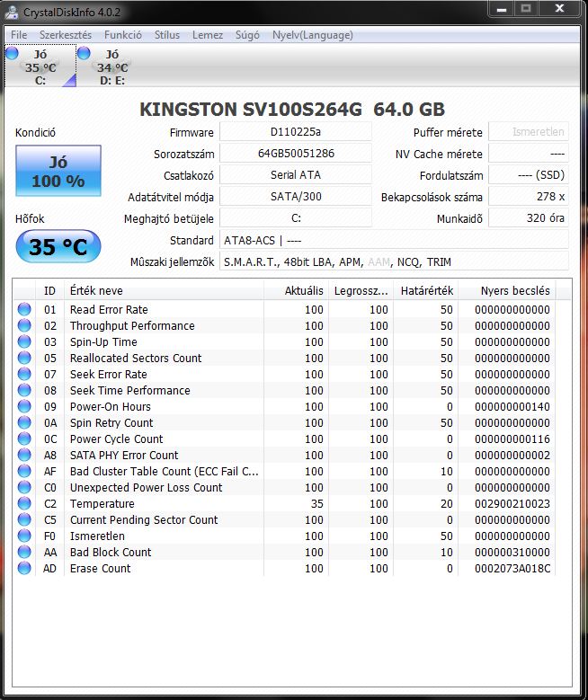Open the File menu

pos(19,35)
